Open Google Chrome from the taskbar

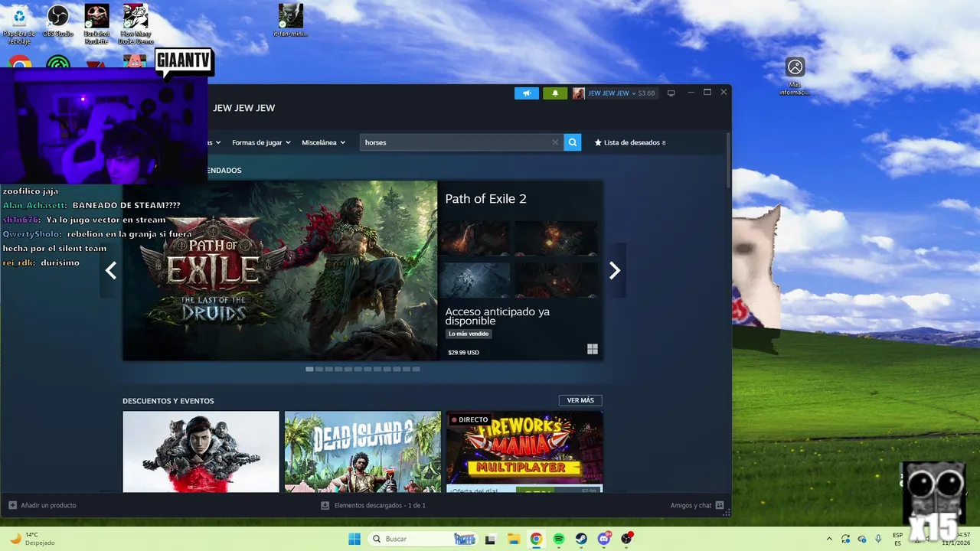[x=536, y=539]
